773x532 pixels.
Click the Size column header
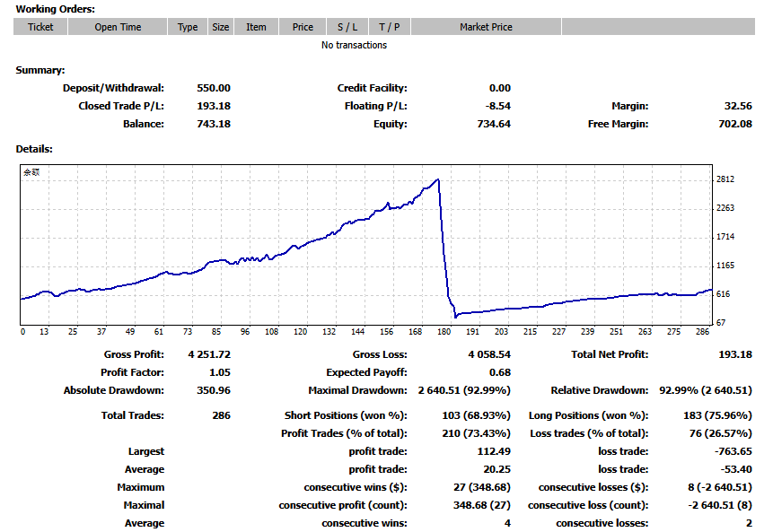220,27
